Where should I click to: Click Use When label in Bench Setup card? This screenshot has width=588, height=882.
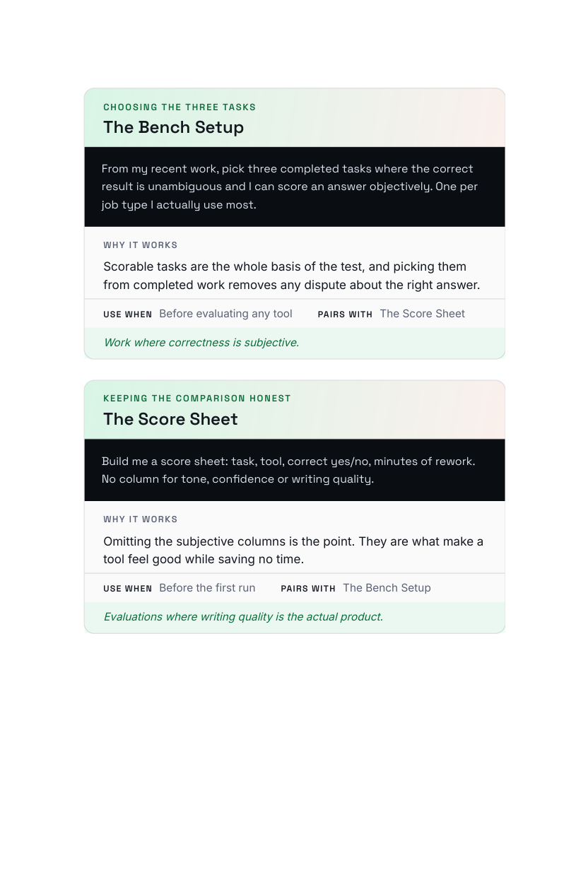point(128,314)
